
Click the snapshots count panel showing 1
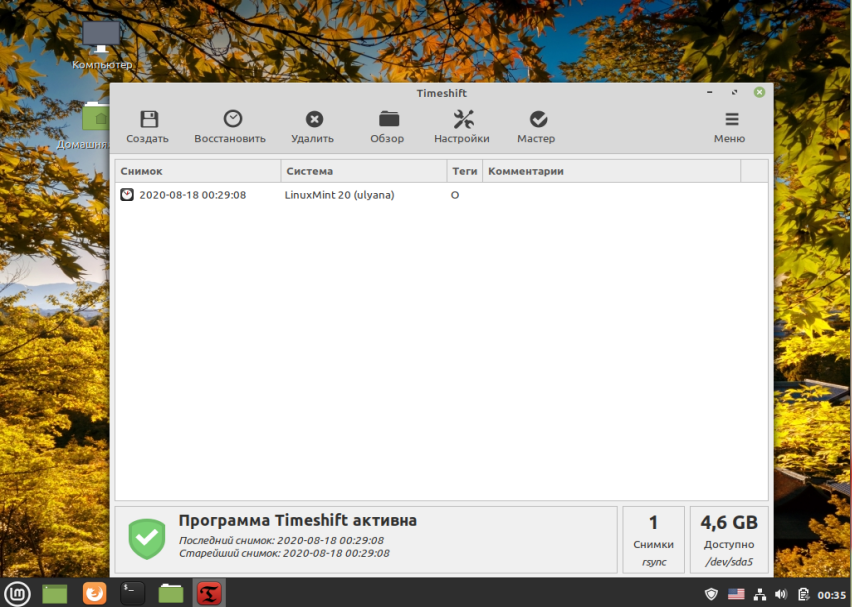pos(653,540)
